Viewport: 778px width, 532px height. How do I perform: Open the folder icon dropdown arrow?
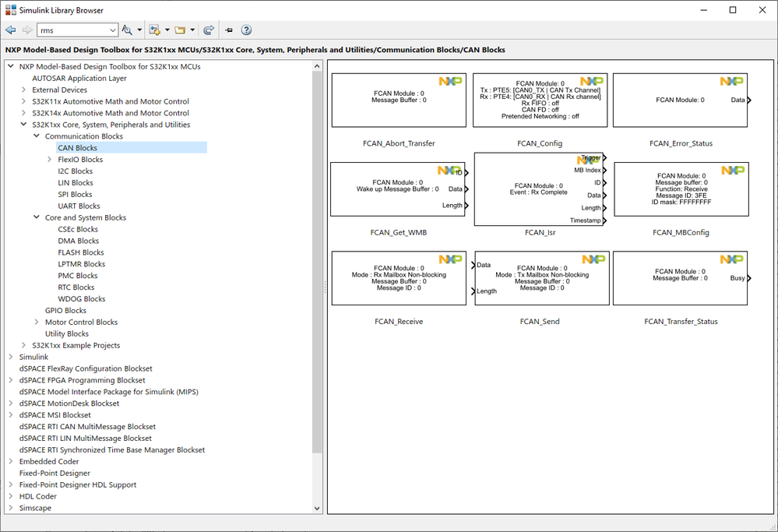tap(192, 30)
